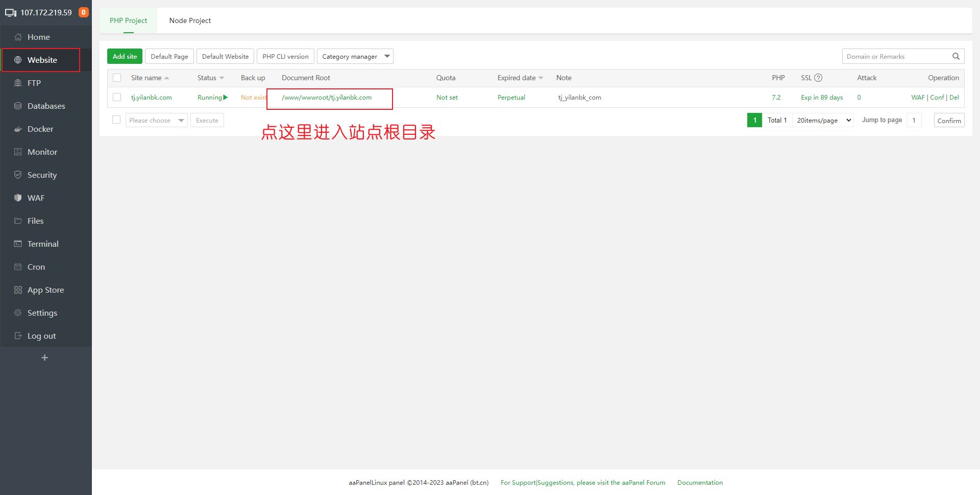Click the Perpetual expiry link

[511, 97]
